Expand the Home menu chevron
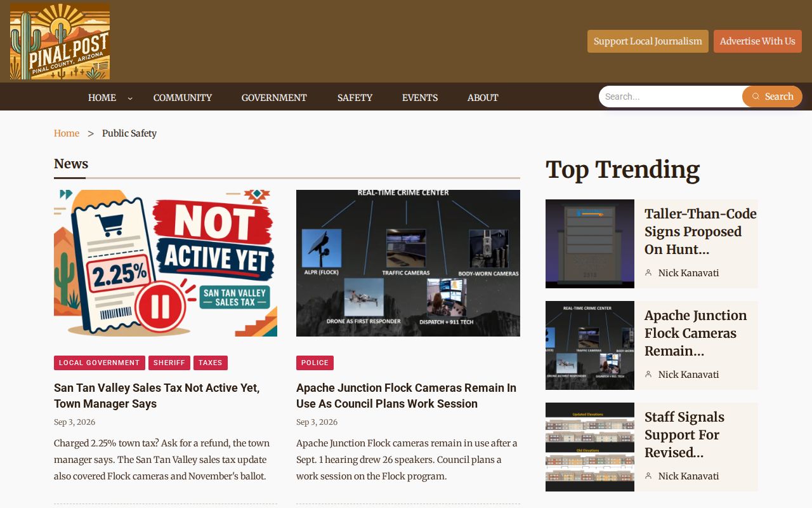 pyautogui.click(x=130, y=98)
